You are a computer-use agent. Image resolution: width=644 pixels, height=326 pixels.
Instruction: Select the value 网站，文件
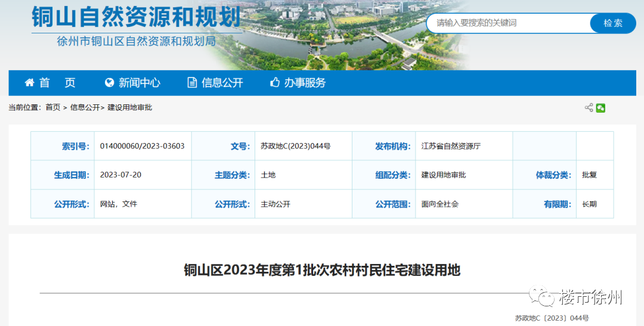(119, 204)
